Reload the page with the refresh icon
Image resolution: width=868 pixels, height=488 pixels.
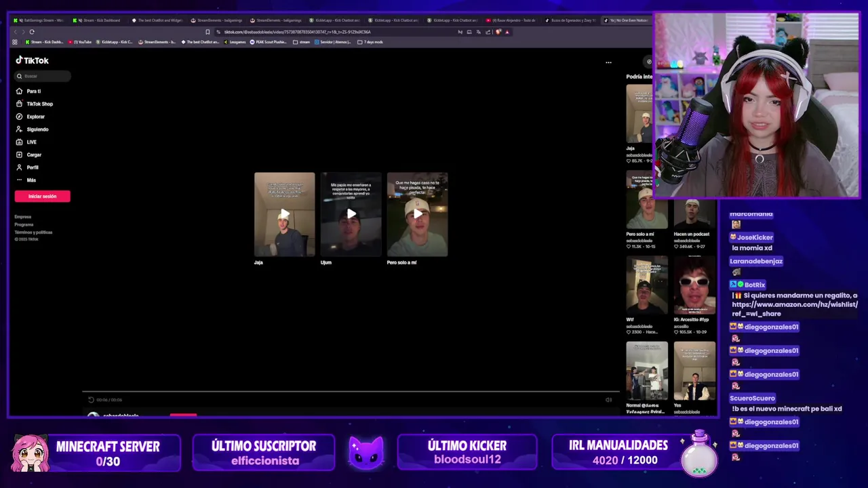click(32, 32)
